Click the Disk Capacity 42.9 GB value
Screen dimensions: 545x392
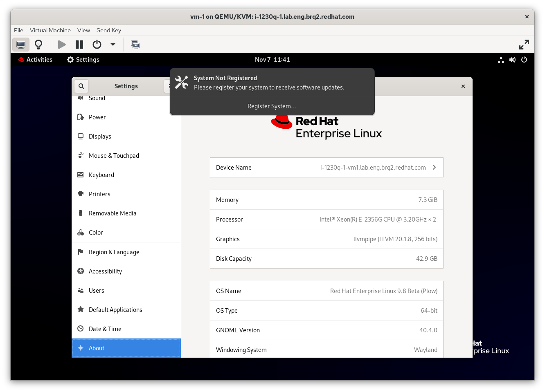pos(427,259)
